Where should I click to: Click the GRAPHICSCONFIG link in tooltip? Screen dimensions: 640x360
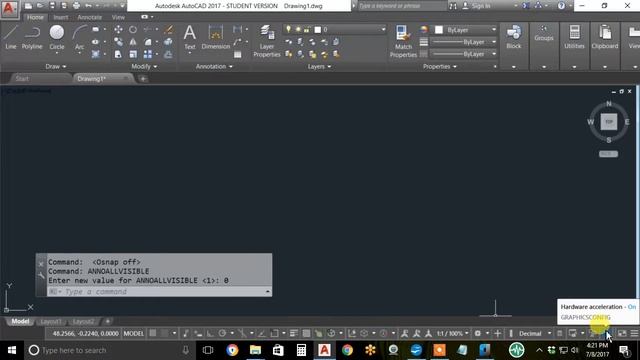pyautogui.click(x=585, y=317)
